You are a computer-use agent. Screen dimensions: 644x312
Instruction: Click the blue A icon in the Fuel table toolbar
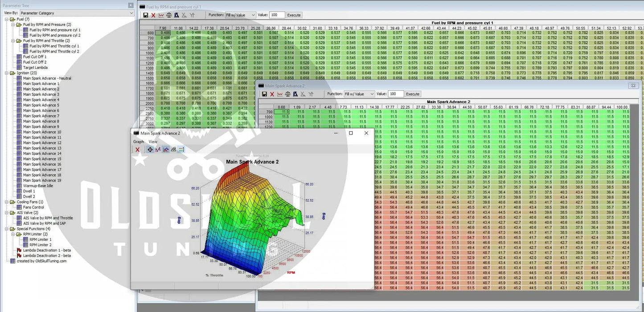coord(176,15)
